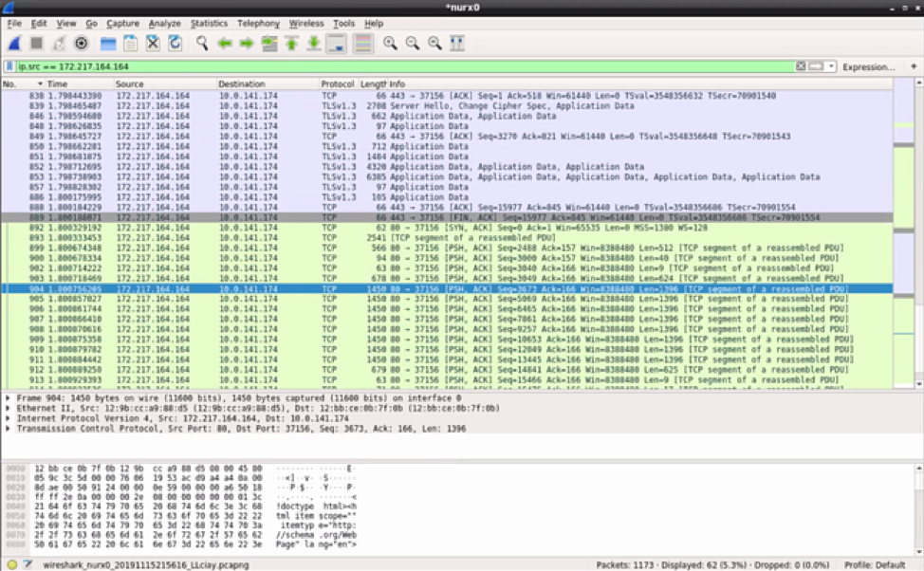Reset text to normal size
Screen dimensions: 924x571
[434, 43]
